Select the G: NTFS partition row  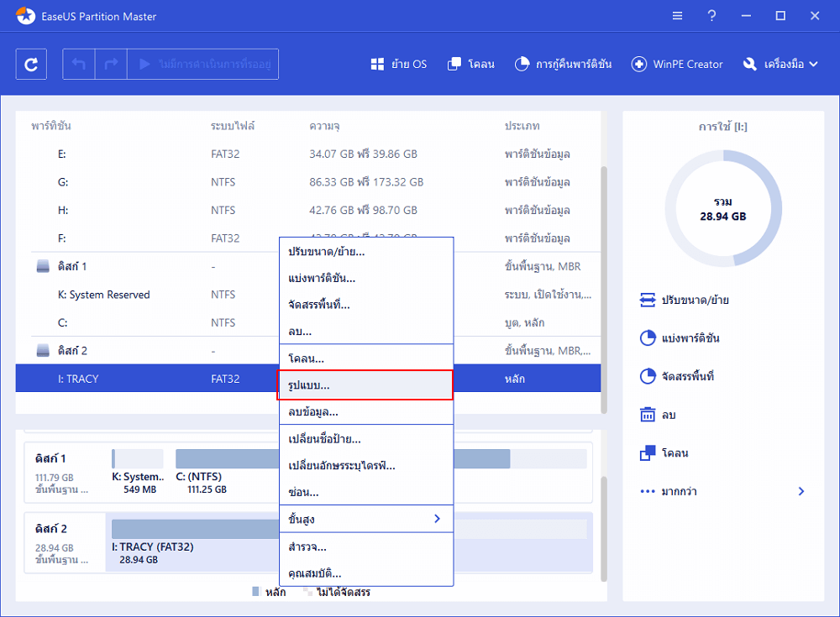coord(308,182)
